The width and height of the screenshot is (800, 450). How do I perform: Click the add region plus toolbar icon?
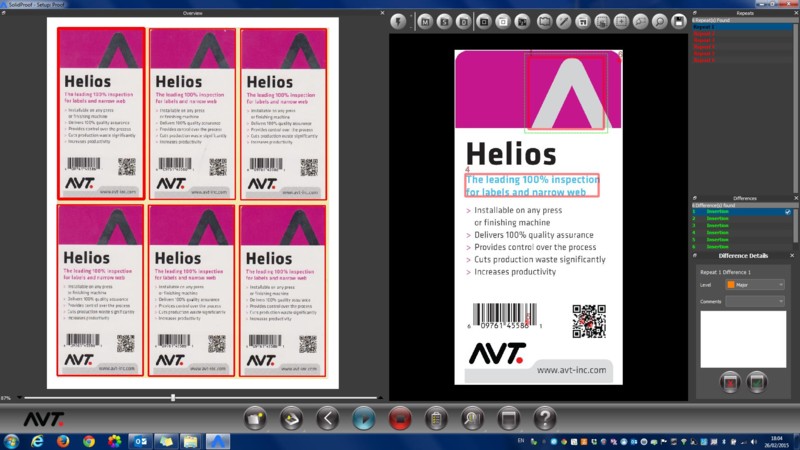pos(621,21)
